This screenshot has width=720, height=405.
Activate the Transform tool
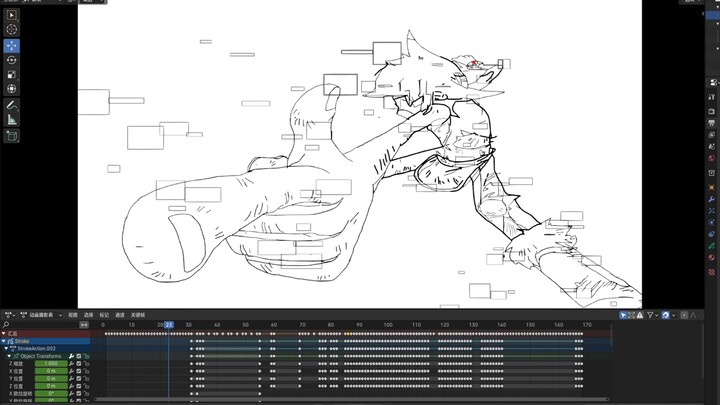(x=11, y=89)
